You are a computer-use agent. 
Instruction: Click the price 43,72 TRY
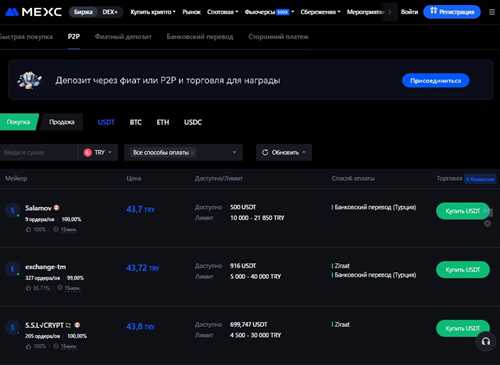click(x=143, y=268)
